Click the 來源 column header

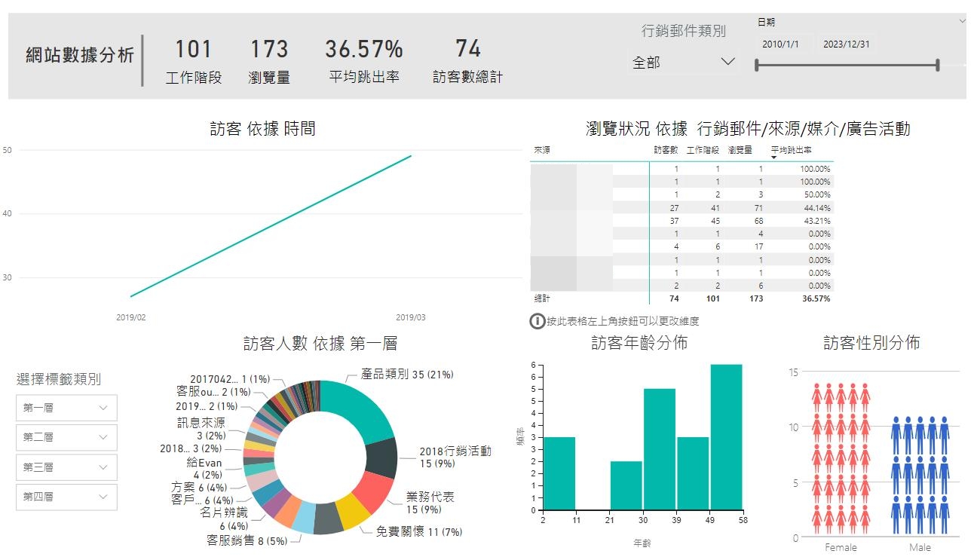click(541, 150)
